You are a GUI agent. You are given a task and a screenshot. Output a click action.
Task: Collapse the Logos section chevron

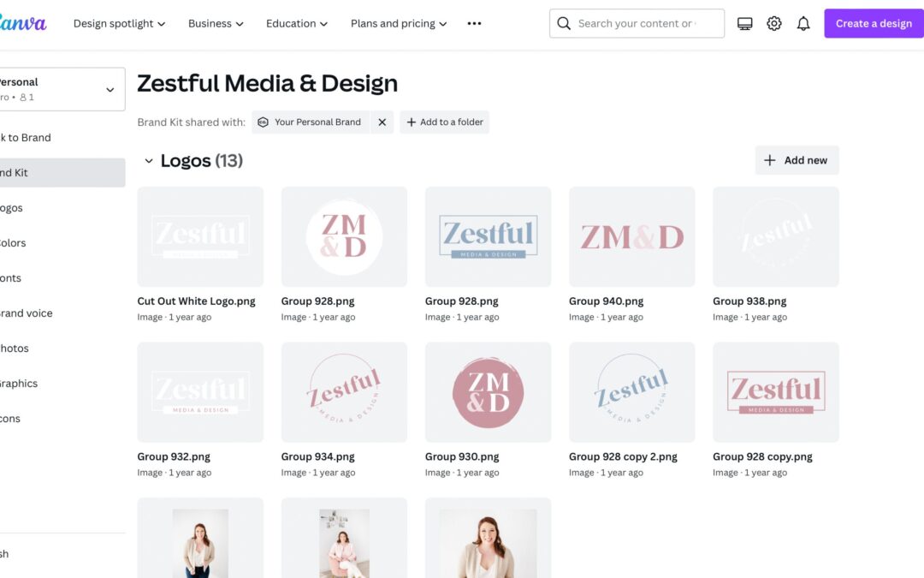pos(149,160)
